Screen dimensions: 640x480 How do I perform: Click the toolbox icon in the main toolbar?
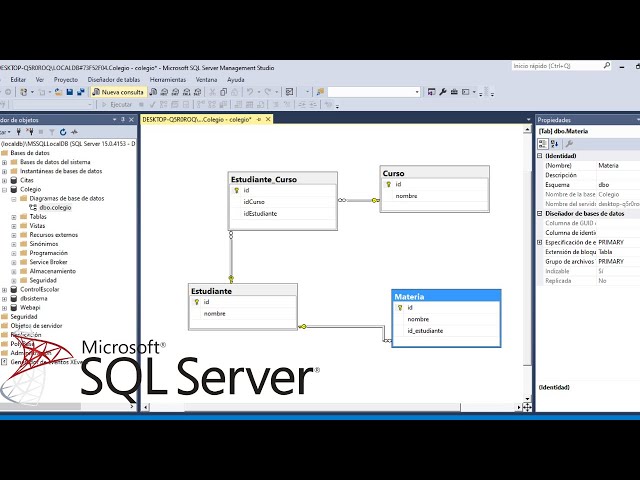point(454,92)
